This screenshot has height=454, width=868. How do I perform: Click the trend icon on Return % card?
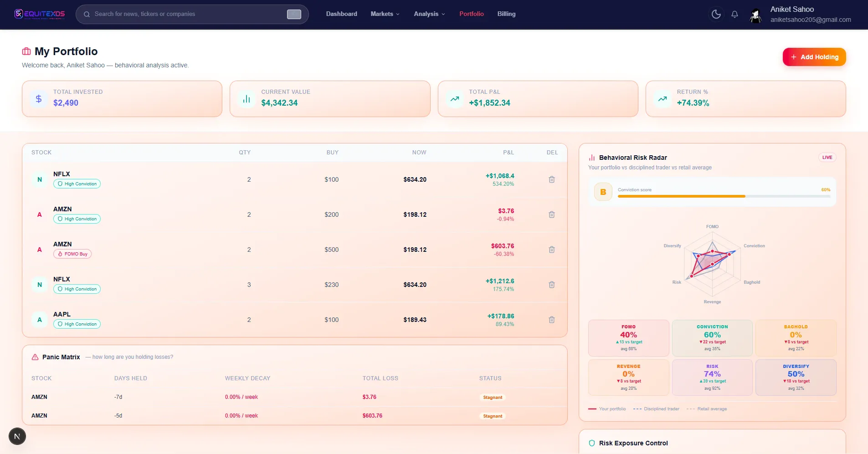(663, 98)
